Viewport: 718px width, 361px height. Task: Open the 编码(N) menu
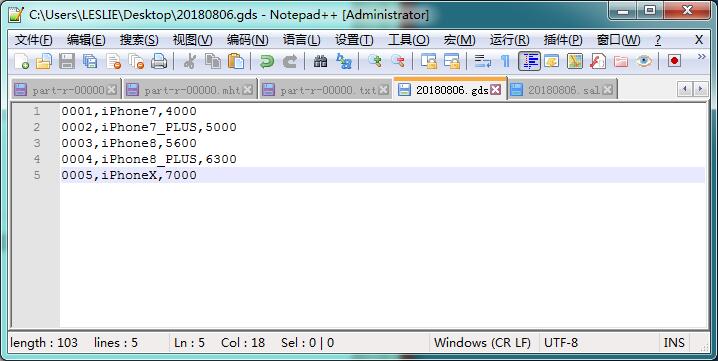[248, 40]
